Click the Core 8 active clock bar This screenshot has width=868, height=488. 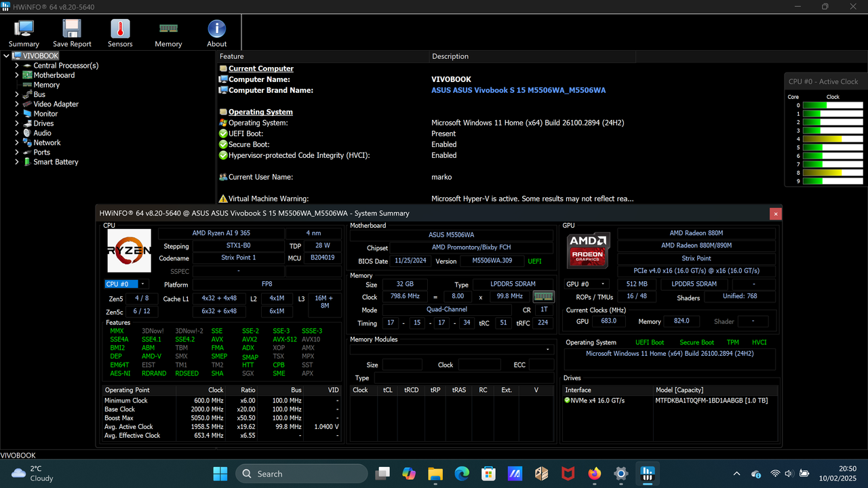833,173
